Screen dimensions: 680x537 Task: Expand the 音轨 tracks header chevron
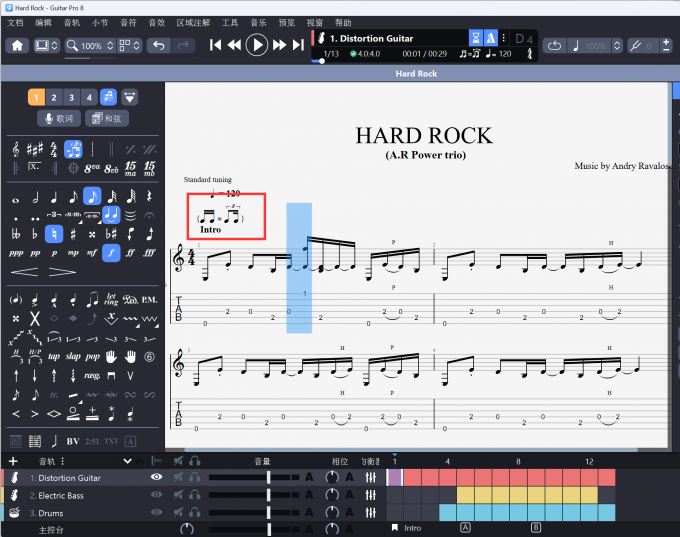click(127, 461)
